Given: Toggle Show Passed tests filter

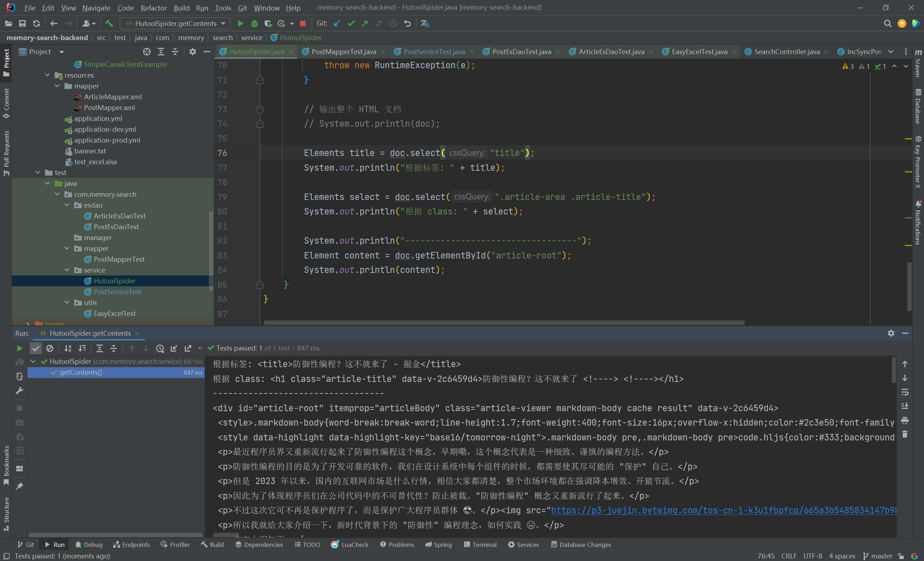Looking at the screenshot, I should (36, 348).
